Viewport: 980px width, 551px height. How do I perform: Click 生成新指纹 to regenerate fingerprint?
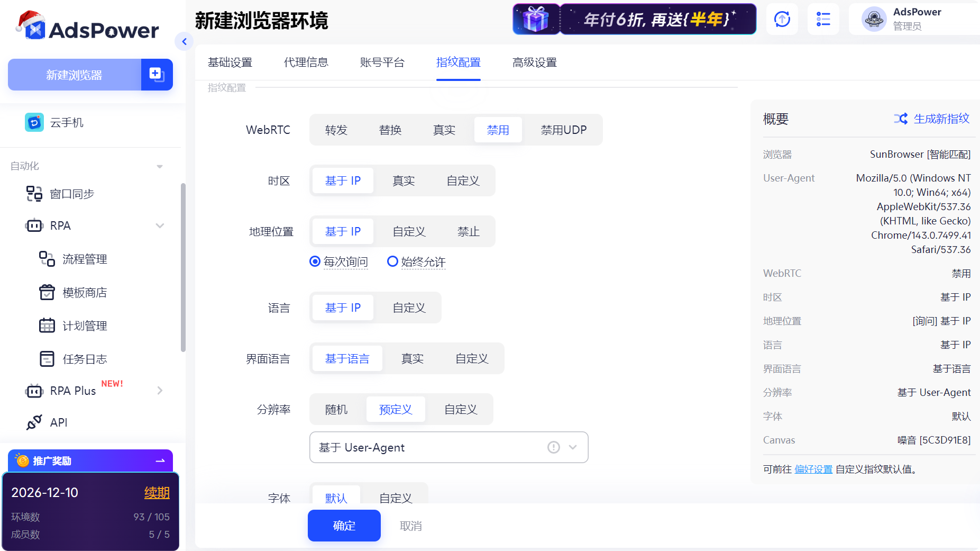(941, 119)
